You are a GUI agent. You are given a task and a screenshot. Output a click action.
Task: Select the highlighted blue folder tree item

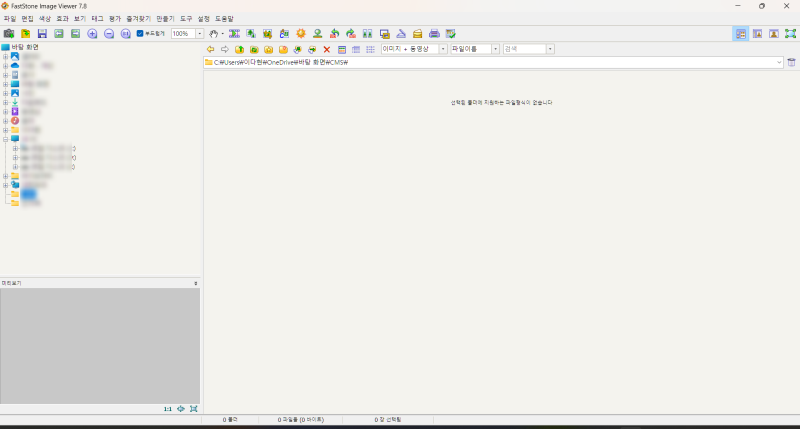29,194
